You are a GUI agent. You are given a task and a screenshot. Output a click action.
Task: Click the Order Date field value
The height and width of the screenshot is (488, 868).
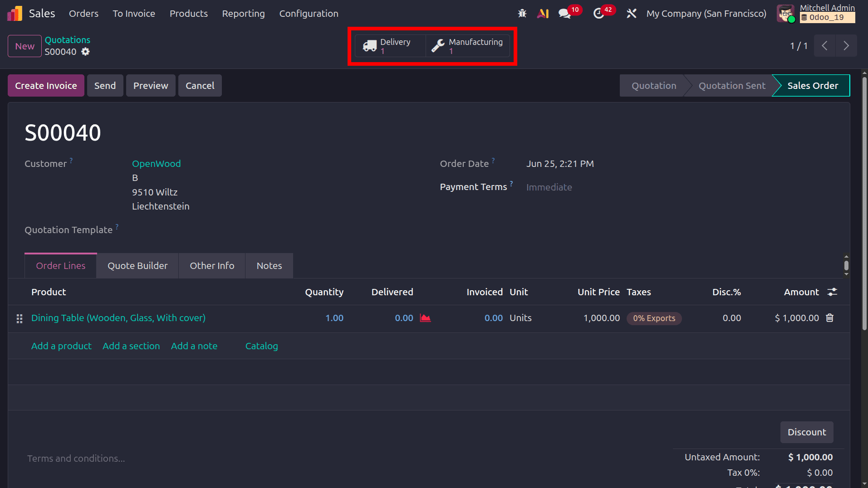(x=560, y=164)
